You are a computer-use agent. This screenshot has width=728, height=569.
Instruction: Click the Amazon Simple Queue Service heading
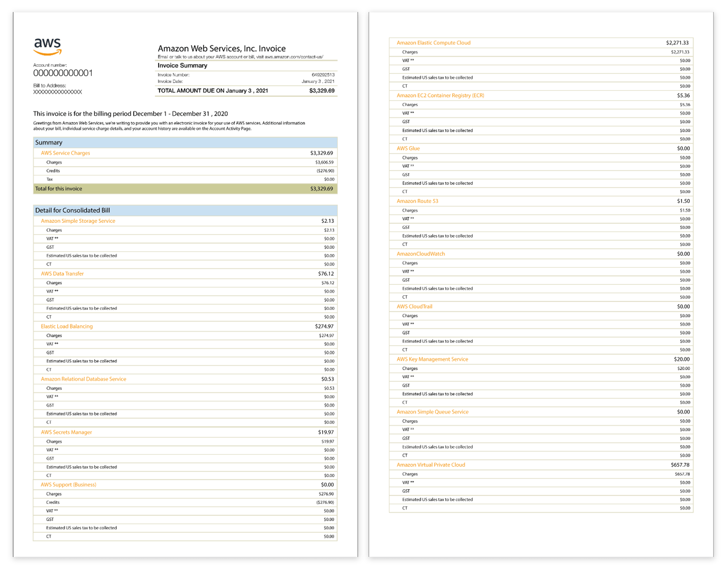click(x=432, y=412)
